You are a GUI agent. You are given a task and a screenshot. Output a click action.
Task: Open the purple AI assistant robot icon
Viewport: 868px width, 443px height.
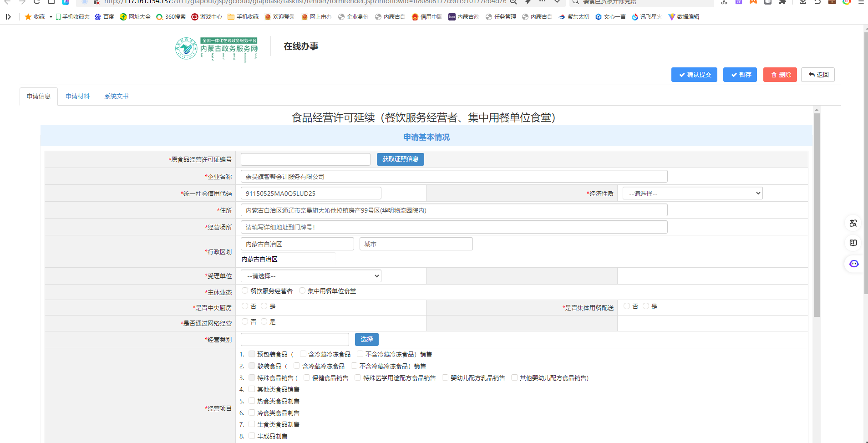tap(853, 264)
